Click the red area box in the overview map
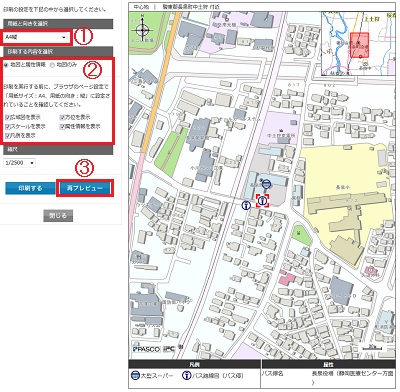The height and width of the screenshot is (392, 400). pyautogui.click(x=360, y=45)
